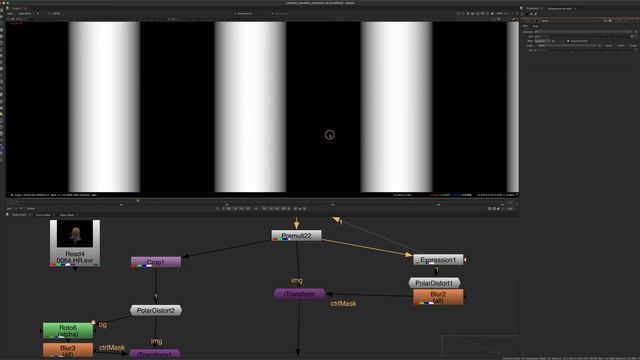
Task: Click the Read4 node thumbnail
Action: coord(75,234)
